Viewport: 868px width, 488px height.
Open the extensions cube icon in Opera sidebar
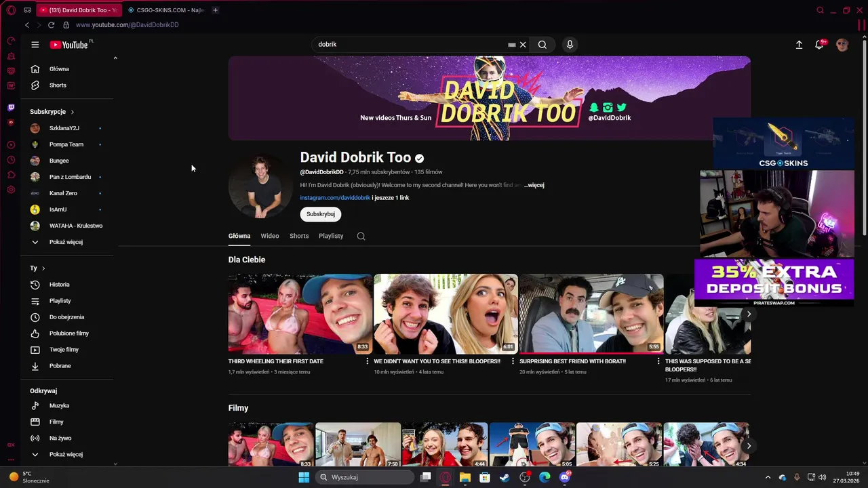[x=11, y=175]
